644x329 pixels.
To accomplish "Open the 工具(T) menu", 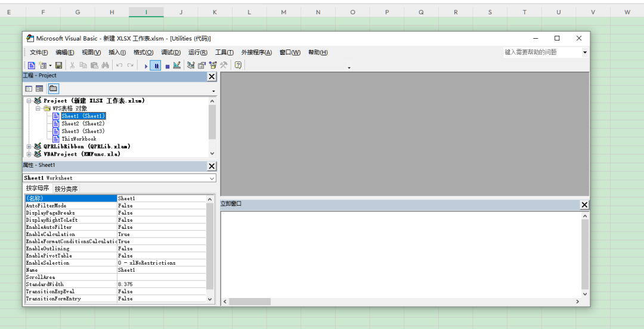I will [224, 52].
